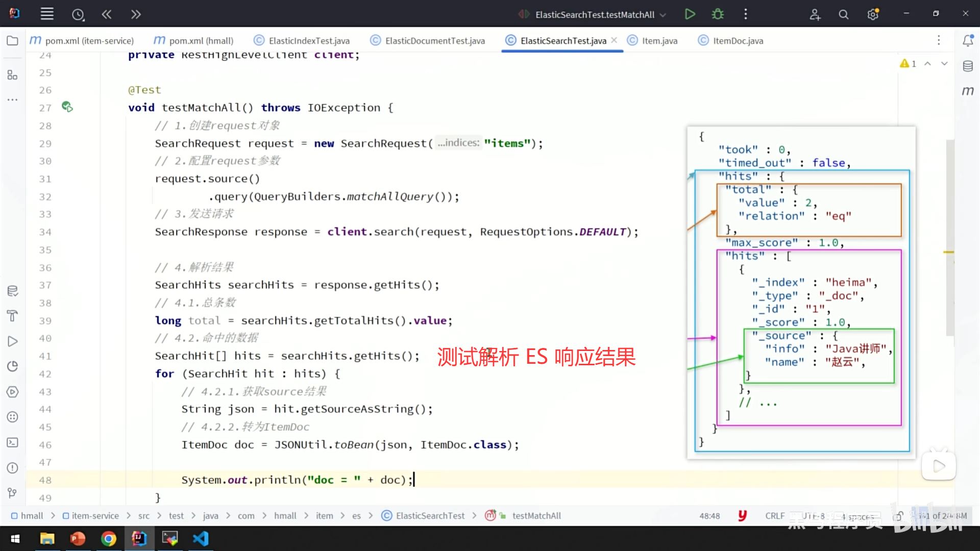
Task: Switch to ElasticDocumentTest.java tab
Action: point(434,41)
